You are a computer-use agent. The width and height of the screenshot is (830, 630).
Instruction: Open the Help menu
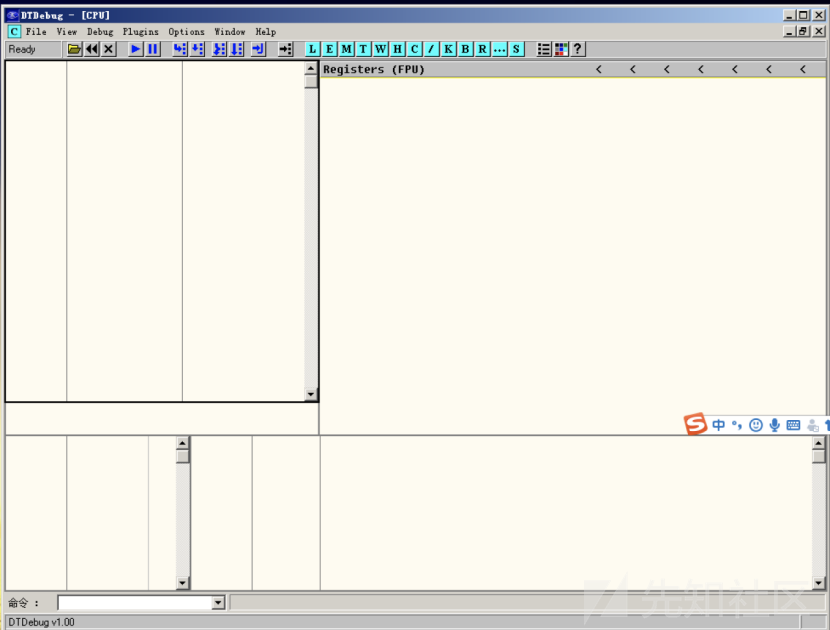[x=266, y=32]
